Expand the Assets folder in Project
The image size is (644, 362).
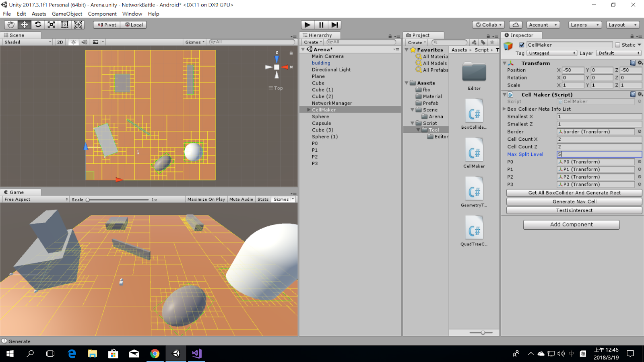pyautogui.click(x=406, y=83)
